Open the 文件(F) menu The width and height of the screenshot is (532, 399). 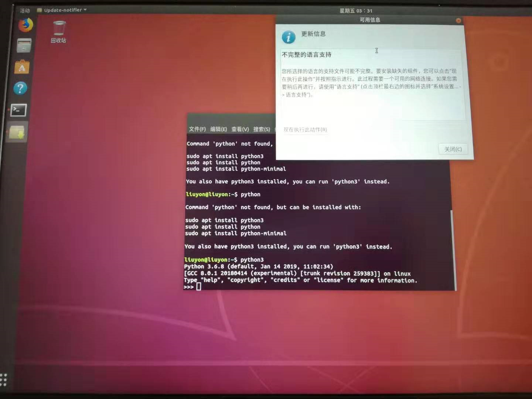coord(197,129)
